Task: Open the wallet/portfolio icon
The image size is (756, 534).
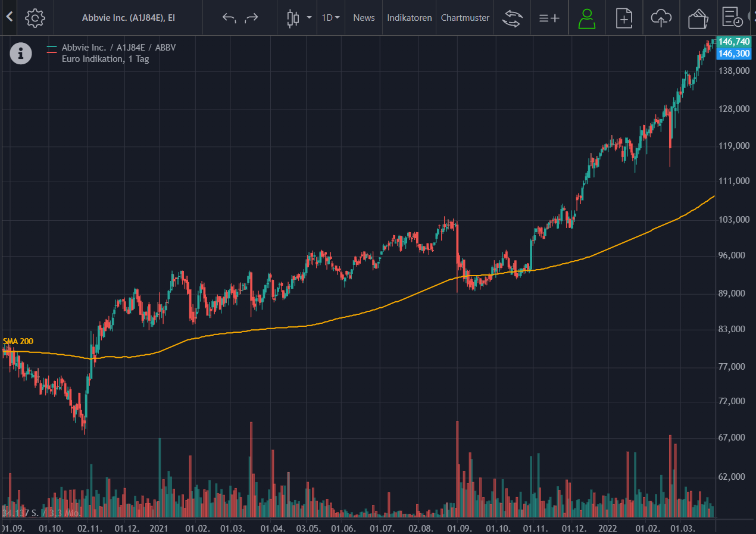Action: coord(698,18)
